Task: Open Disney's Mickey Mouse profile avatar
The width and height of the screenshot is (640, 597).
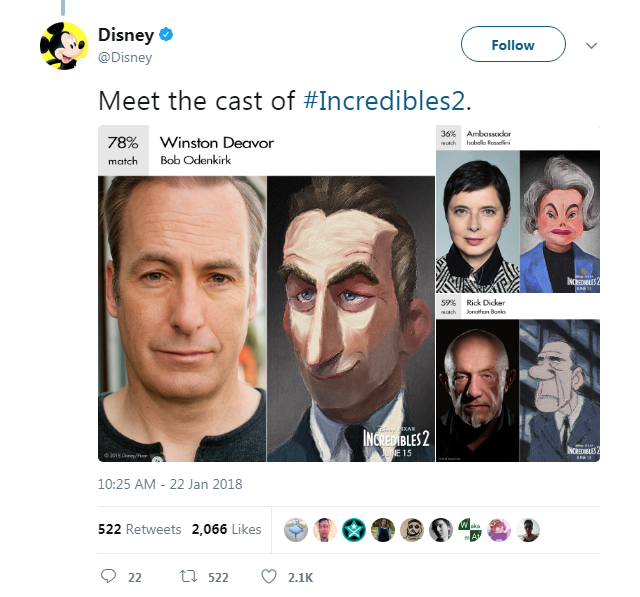Action: point(64,46)
